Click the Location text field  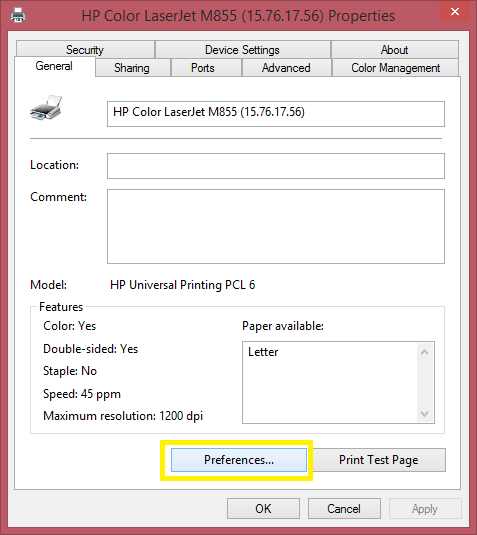tap(276, 166)
